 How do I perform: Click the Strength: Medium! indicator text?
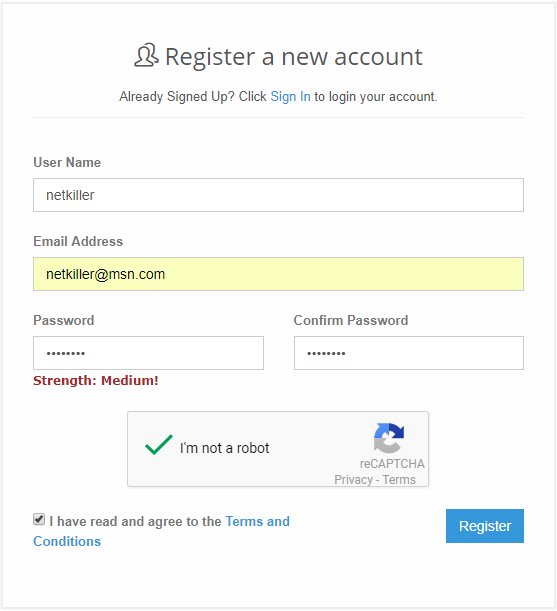pos(96,380)
